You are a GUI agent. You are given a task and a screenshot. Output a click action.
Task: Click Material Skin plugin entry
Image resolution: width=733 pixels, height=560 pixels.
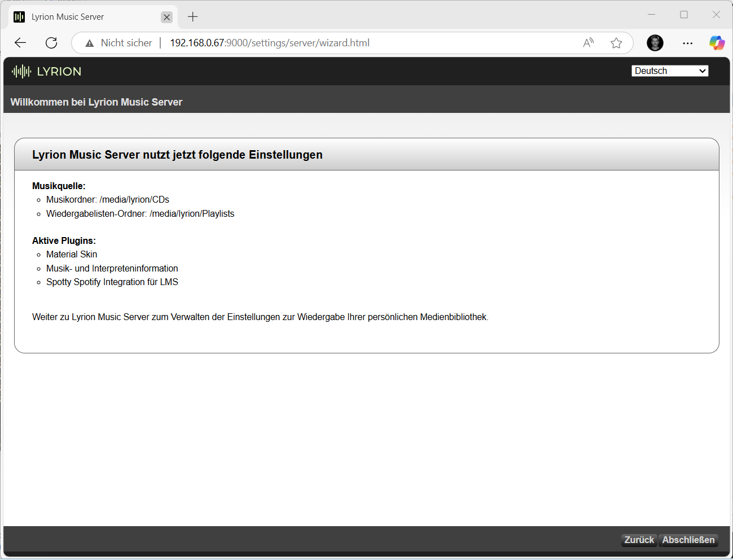(x=72, y=254)
